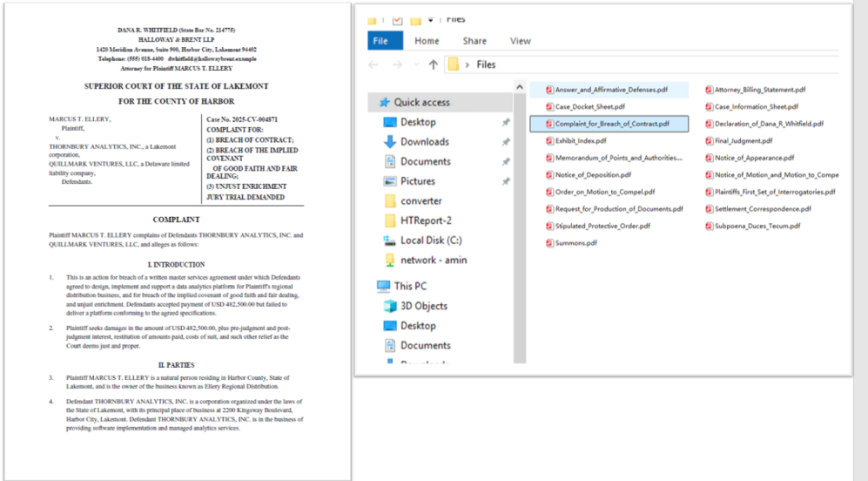Select Settlement_Correspondence.pdf
This screenshot has width=868, height=481.
tap(763, 209)
